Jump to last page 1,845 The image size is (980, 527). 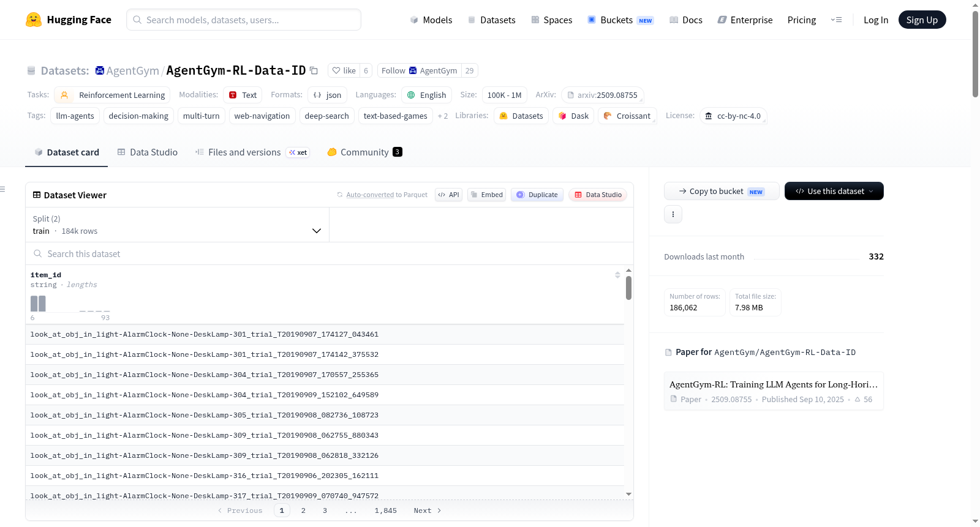(386, 510)
